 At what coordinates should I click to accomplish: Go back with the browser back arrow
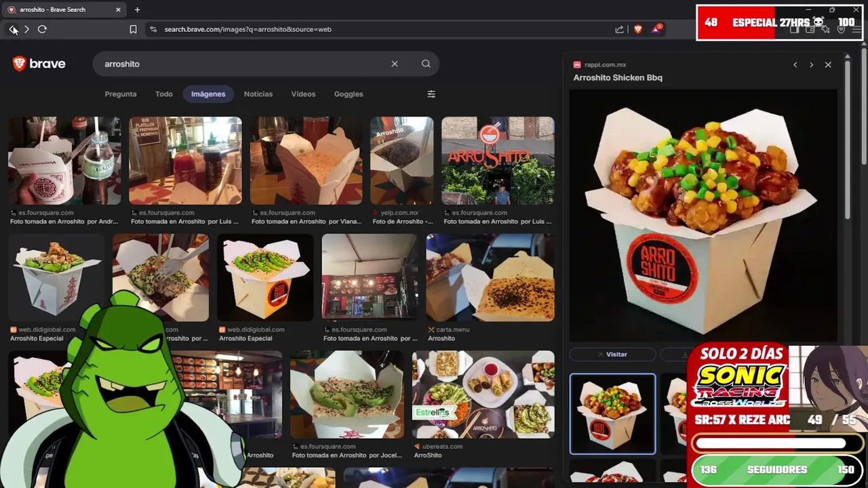pos(13,29)
